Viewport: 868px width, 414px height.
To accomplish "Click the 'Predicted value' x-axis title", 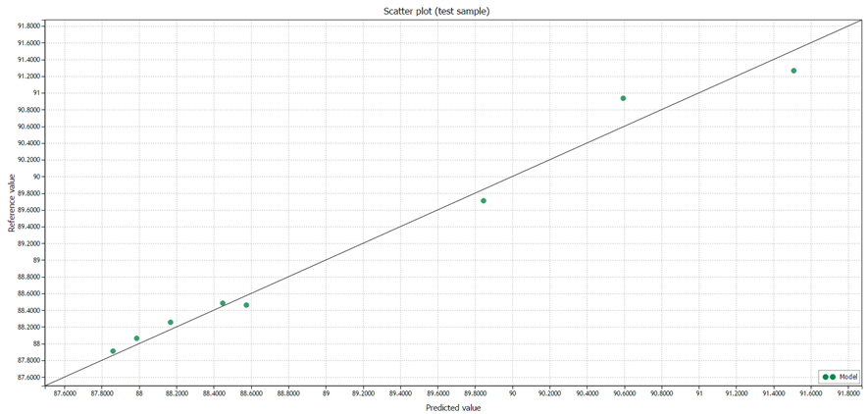I will (452, 407).
